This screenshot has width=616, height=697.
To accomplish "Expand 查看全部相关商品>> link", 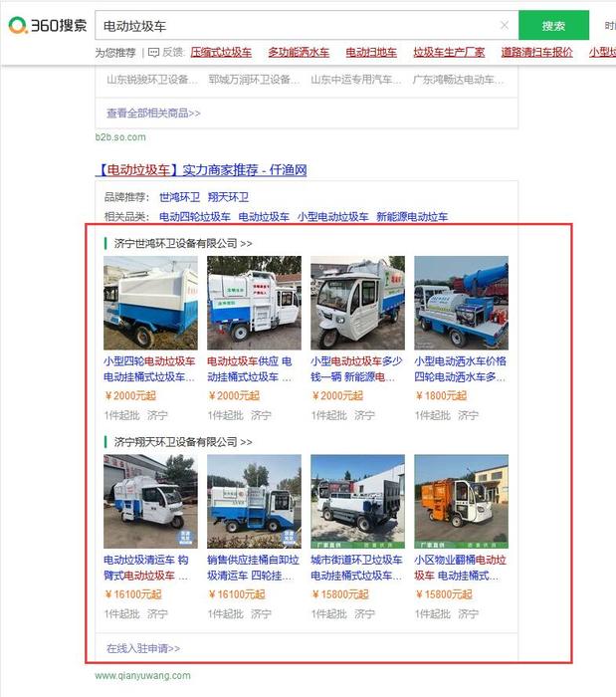I will (153, 114).
